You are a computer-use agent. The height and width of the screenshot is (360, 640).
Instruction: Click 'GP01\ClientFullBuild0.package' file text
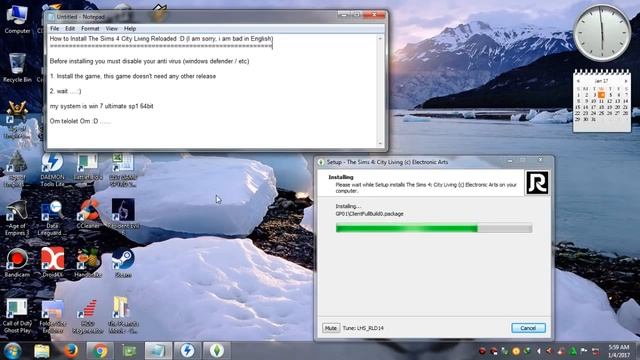tap(369, 213)
